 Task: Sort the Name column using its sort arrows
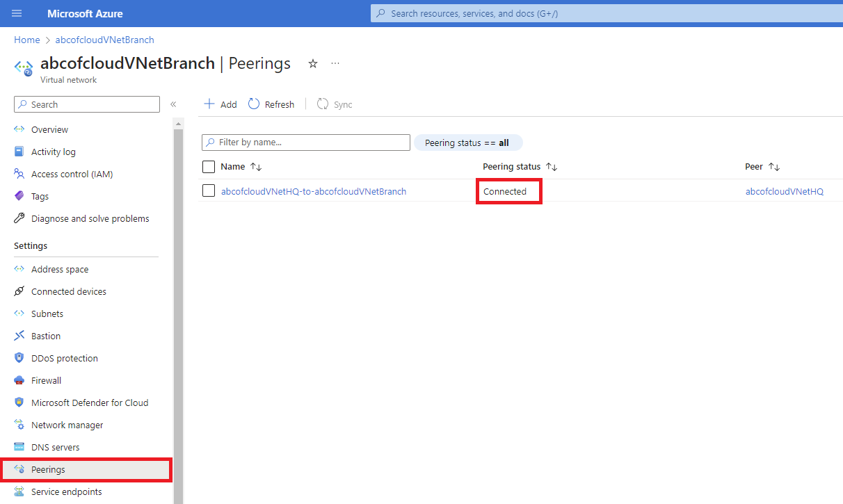256,166
